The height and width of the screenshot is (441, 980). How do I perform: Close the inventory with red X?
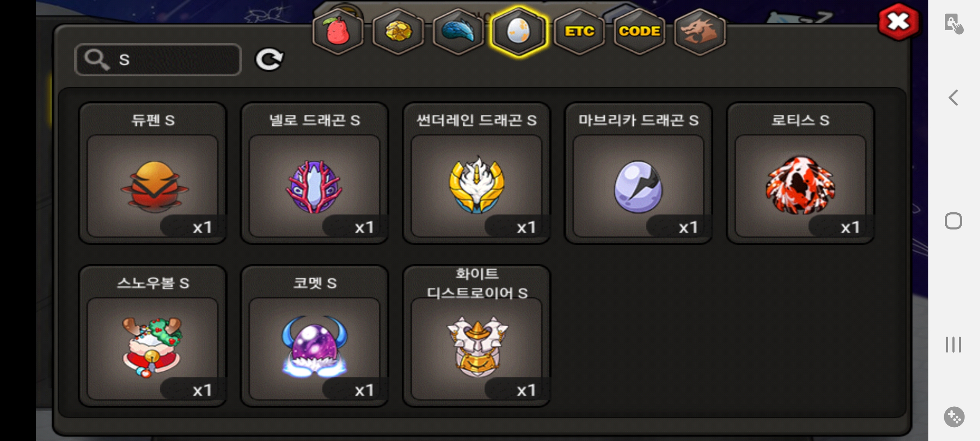pyautogui.click(x=899, y=22)
